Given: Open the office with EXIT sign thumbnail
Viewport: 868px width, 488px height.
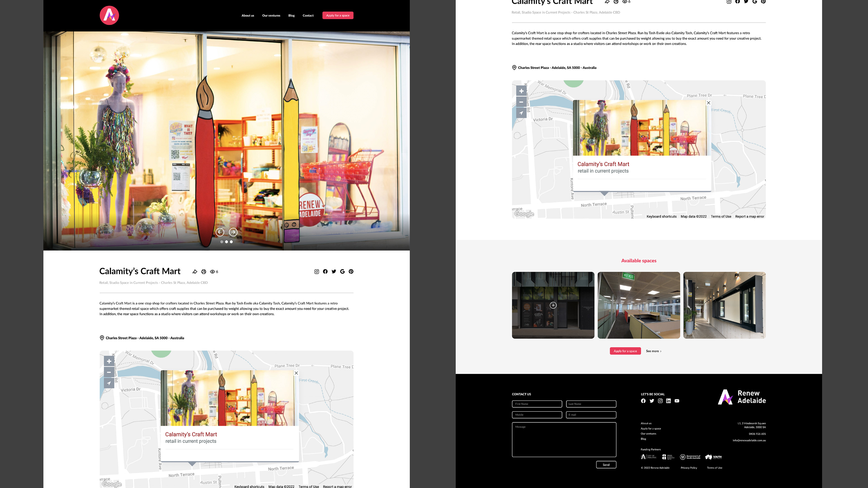Looking at the screenshot, I should coord(639,305).
